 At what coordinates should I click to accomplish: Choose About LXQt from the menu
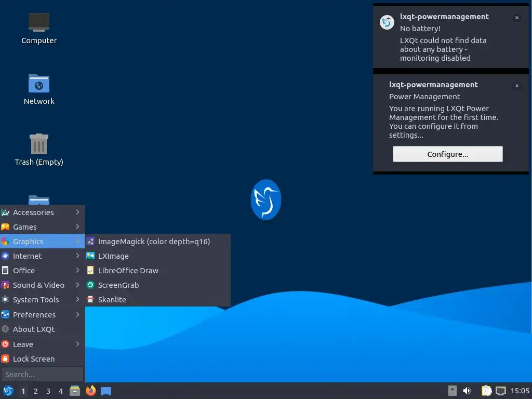click(x=43, y=329)
